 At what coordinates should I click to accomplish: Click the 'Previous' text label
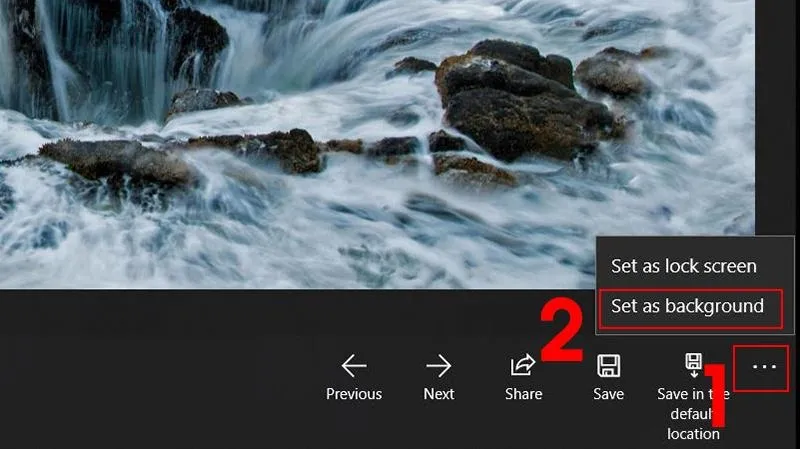click(354, 394)
